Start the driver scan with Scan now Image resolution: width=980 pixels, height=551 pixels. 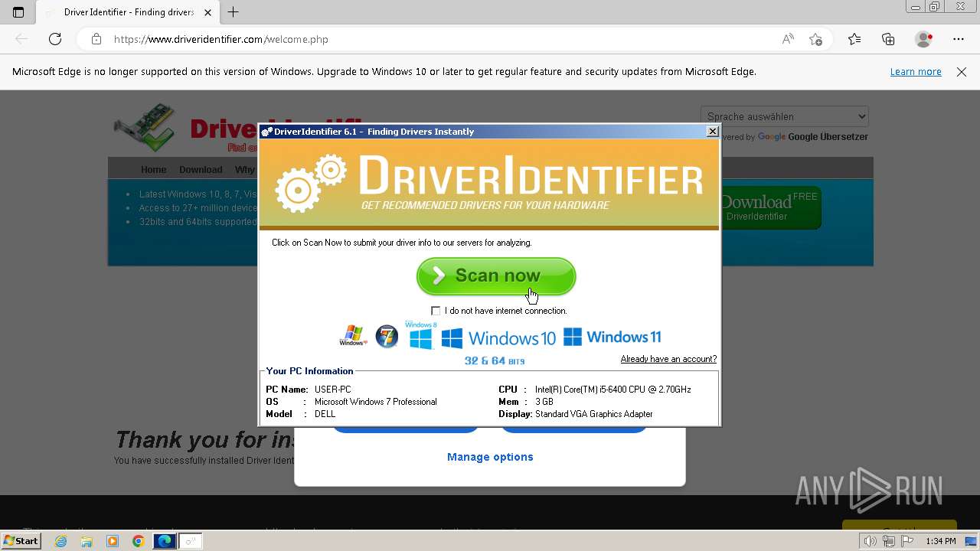pos(496,276)
